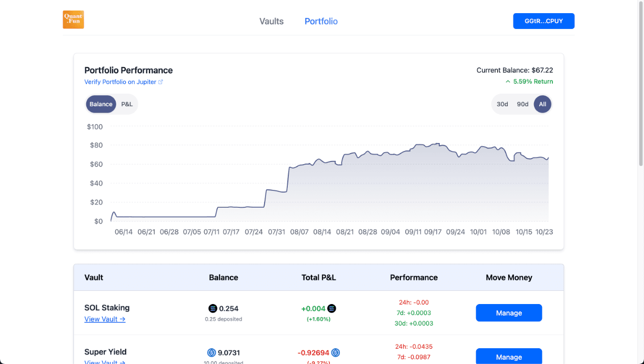
Task: Click the SOL icon beside +0.004 P&L
Action: [x=332, y=309]
